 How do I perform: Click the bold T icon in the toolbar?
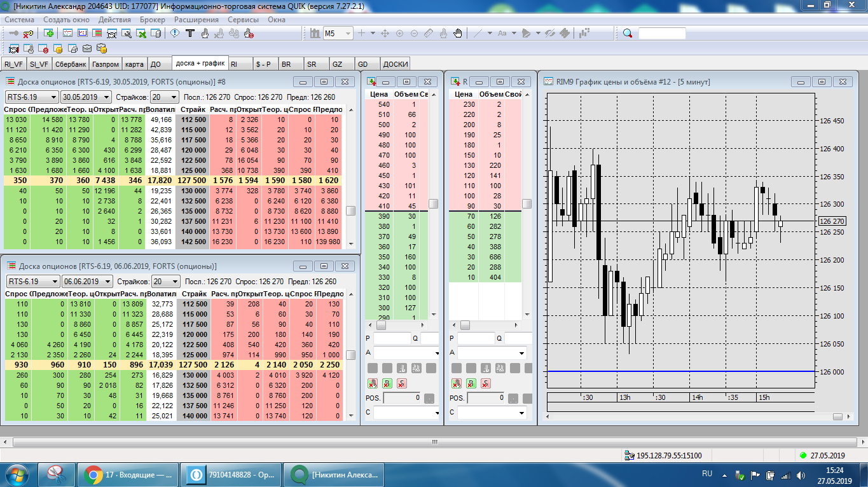pos(189,33)
